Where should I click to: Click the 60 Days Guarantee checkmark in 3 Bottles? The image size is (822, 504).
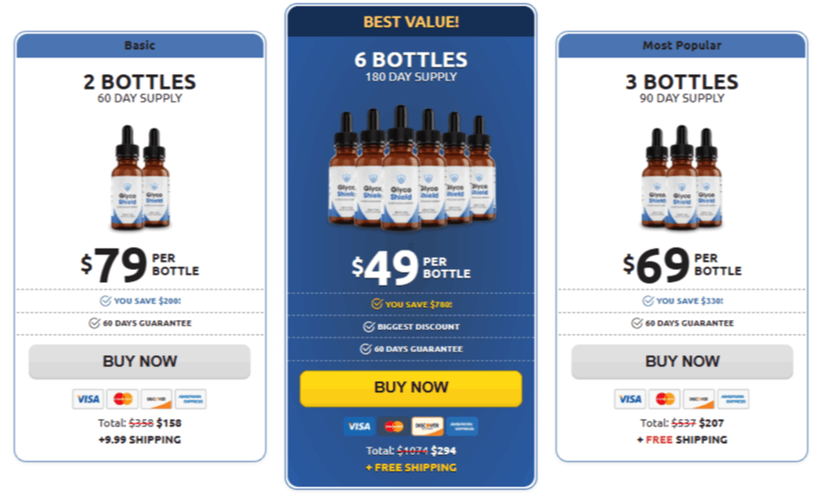click(x=637, y=323)
